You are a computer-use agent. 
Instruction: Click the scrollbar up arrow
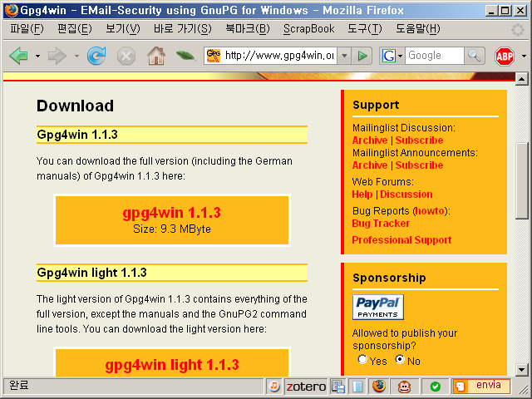pos(521,80)
